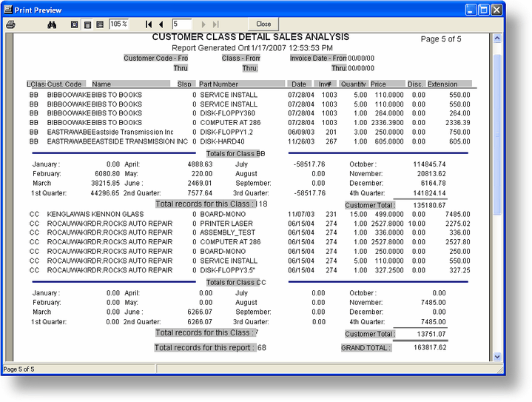Click the page number box

[181, 24]
